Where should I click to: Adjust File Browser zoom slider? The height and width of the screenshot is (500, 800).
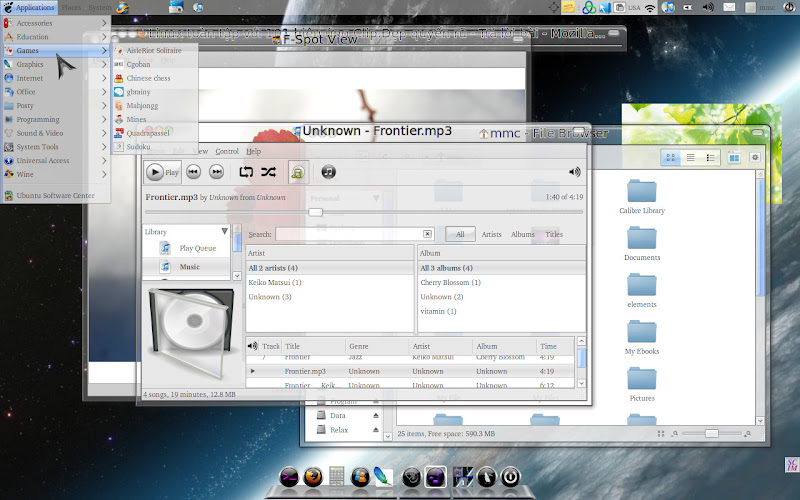point(712,433)
